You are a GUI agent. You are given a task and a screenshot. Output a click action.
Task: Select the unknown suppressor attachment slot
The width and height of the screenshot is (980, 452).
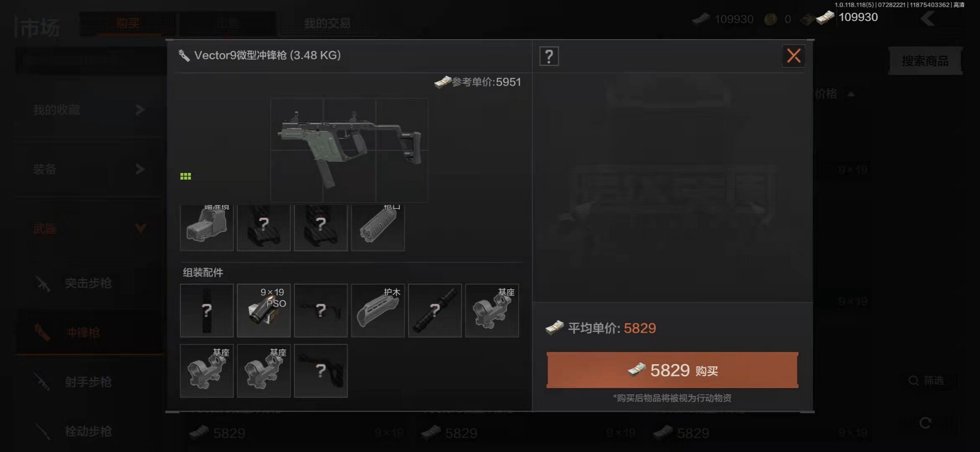pos(435,311)
